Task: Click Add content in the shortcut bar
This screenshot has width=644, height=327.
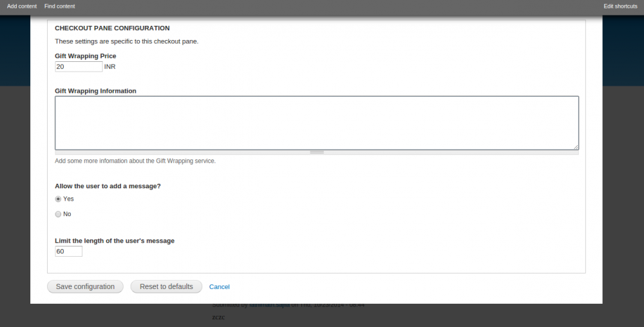Action: [x=22, y=6]
